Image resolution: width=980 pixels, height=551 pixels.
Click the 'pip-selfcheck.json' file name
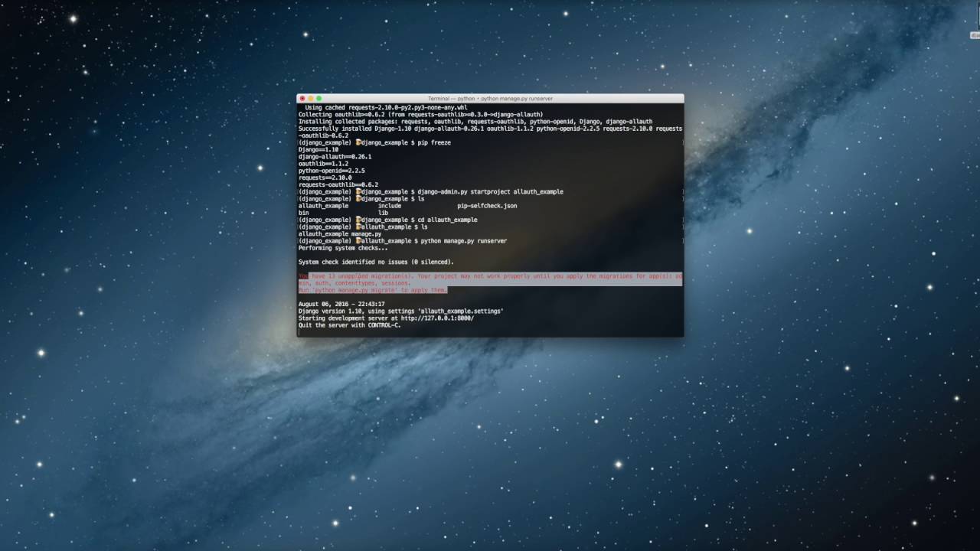coord(487,205)
